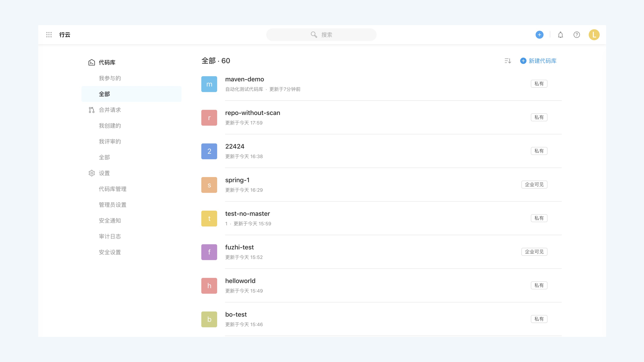Click the 合并请求 merge request icon
Image resolution: width=644 pixels, height=362 pixels.
(92, 110)
